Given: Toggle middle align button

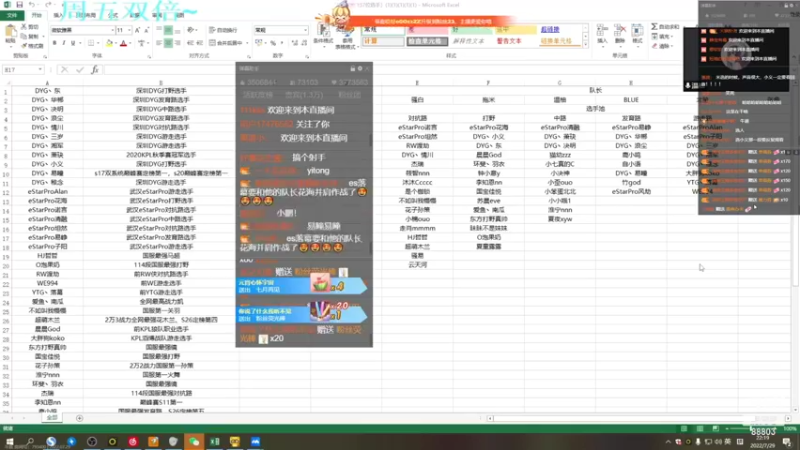Looking at the screenshot, I should coord(168,30).
